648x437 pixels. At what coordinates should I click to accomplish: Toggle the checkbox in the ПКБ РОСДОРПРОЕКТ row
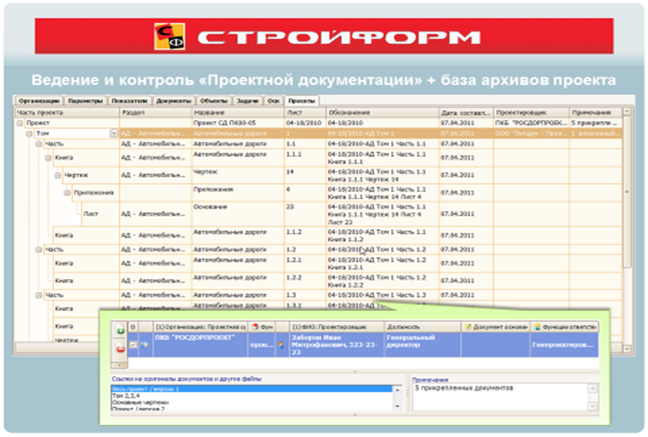coord(133,344)
